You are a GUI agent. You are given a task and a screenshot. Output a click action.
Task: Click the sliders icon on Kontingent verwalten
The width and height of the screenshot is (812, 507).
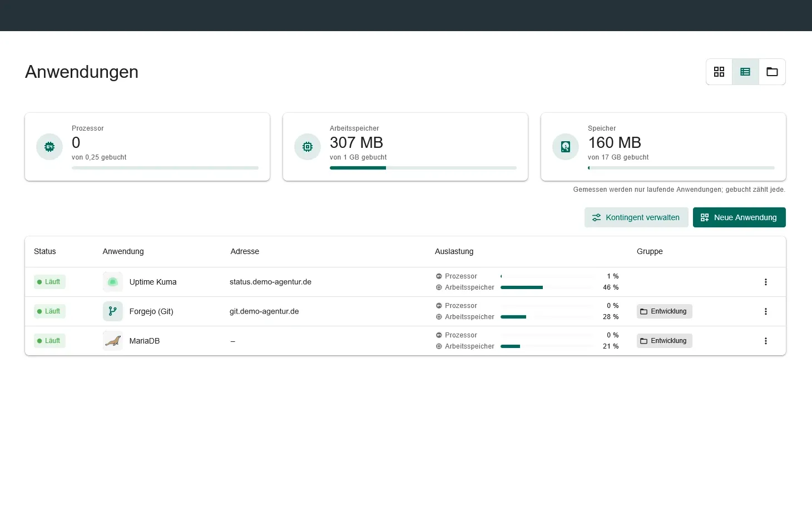tap(596, 217)
